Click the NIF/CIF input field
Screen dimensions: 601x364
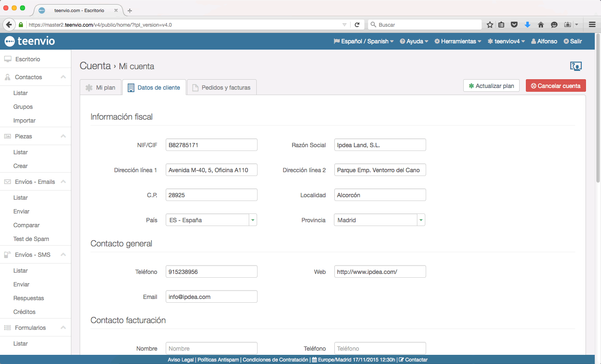pos(211,145)
